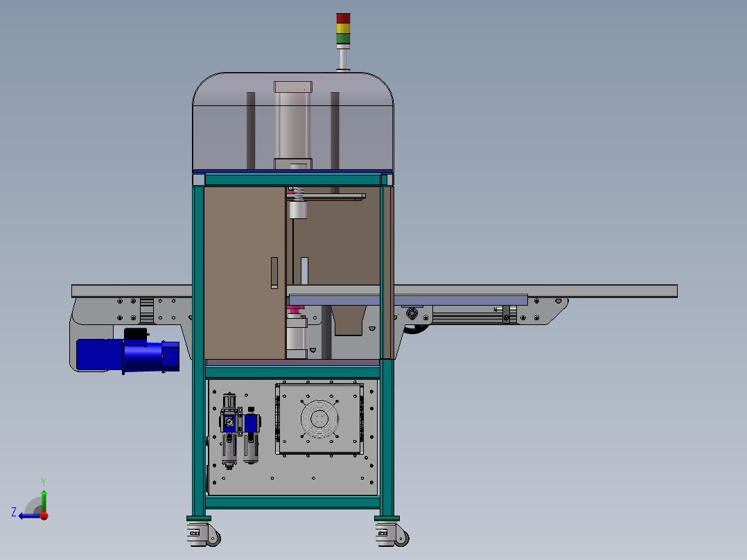Image resolution: width=747 pixels, height=560 pixels.
Task: Select the yellow segment of the signal tower light
Action: 343,28
